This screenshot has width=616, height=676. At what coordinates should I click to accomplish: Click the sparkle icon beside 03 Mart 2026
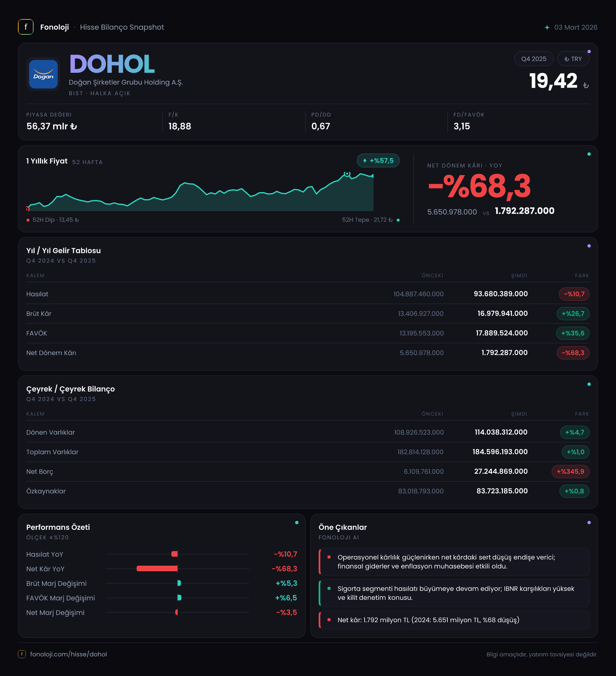(x=547, y=27)
